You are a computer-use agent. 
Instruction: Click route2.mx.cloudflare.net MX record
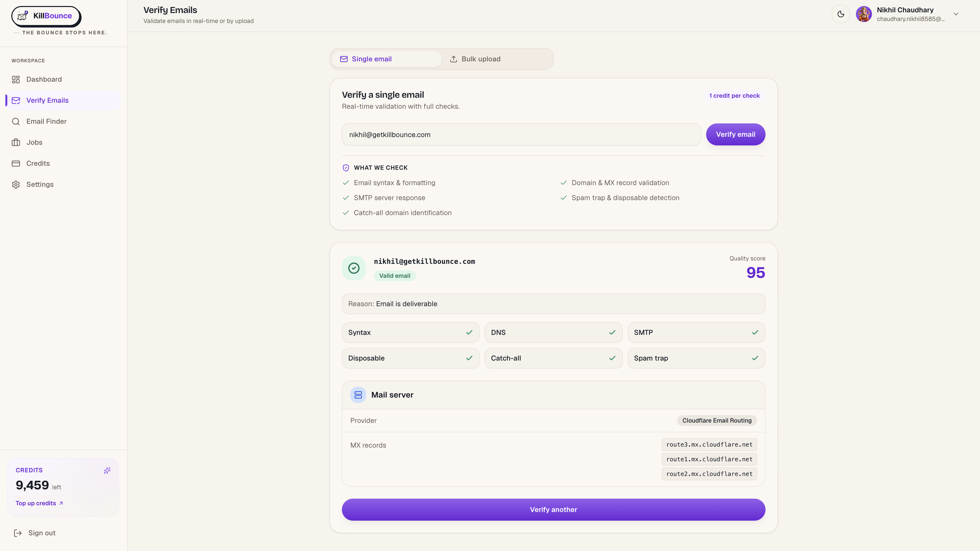(709, 474)
